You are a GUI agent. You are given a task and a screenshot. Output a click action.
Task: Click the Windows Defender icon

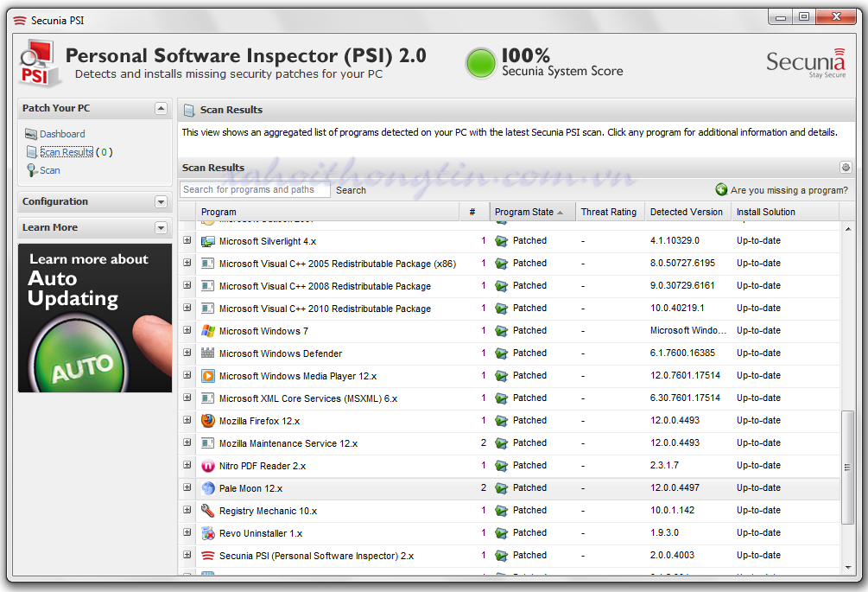(207, 353)
